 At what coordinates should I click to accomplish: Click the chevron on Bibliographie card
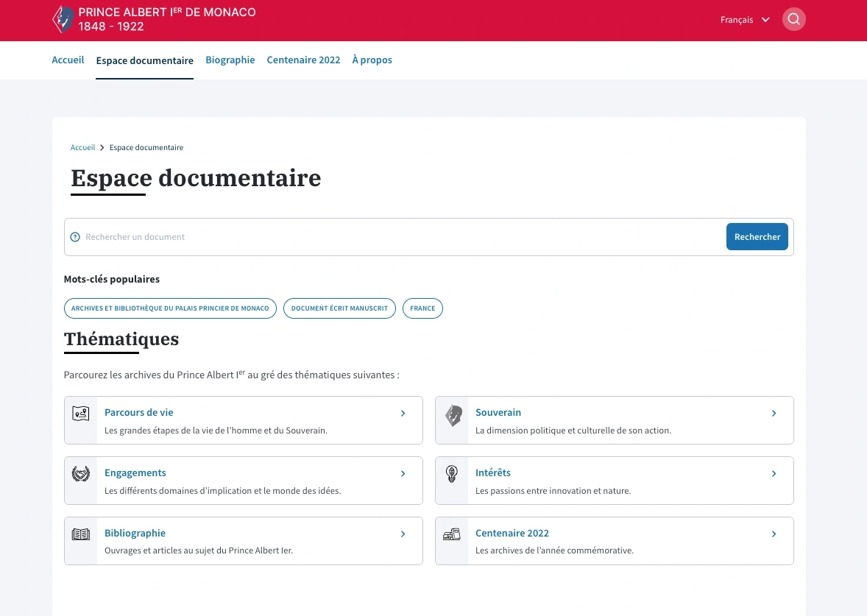tap(403, 534)
